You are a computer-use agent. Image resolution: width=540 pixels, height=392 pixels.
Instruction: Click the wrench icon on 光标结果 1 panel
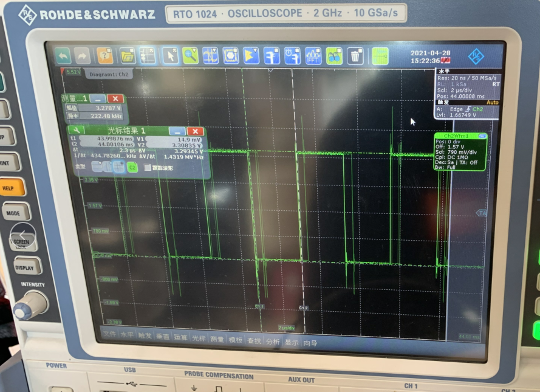[x=77, y=130]
